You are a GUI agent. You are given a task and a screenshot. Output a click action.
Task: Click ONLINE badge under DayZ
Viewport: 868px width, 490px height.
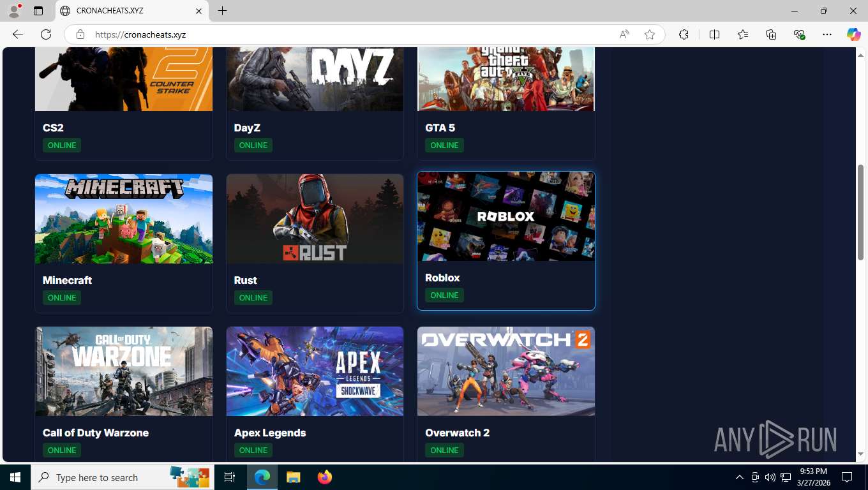point(253,145)
